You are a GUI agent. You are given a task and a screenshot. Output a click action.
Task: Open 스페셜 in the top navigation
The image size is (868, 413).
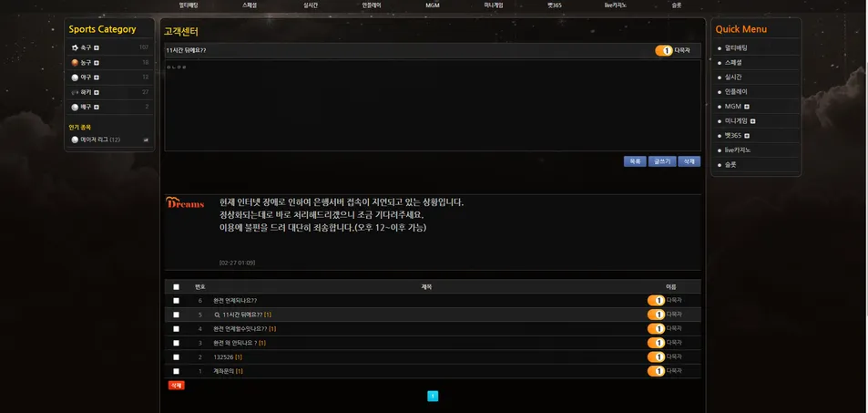(x=250, y=5)
